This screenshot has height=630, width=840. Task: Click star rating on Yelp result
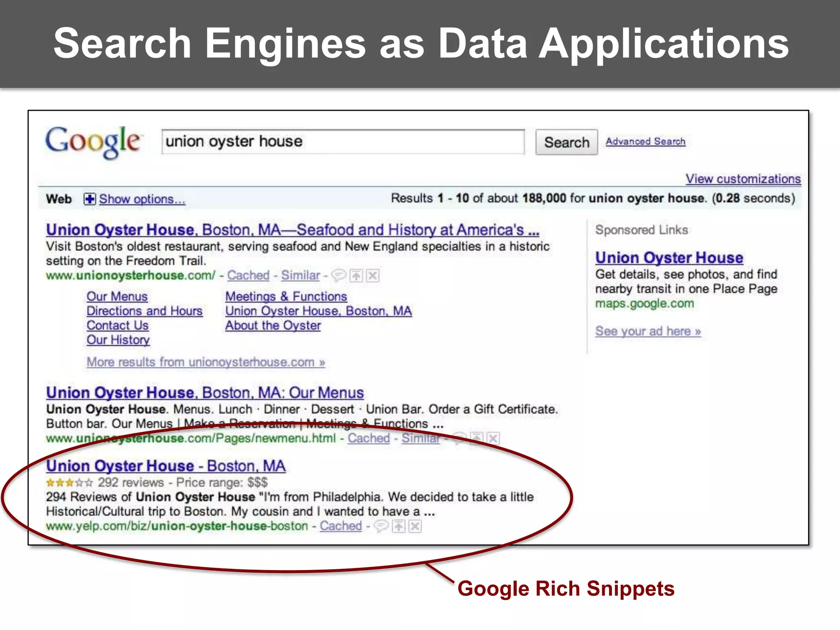tap(69, 483)
